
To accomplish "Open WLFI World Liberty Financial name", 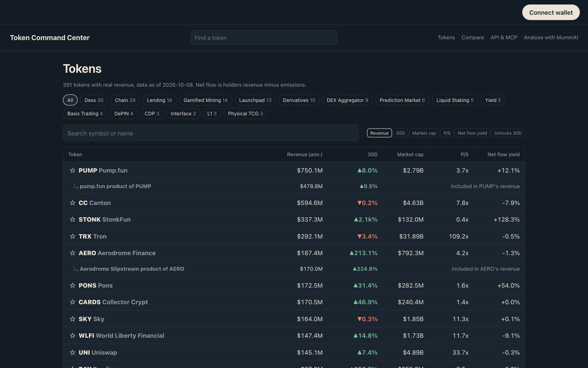I will click(121, 336).
